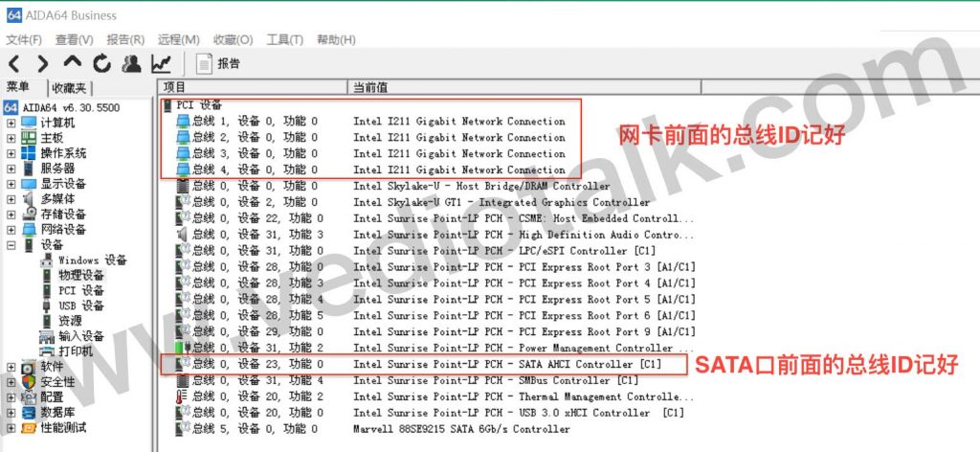Expand the 软件 tree node
This screenshot has width=980, height=452.
coord(11,367)
